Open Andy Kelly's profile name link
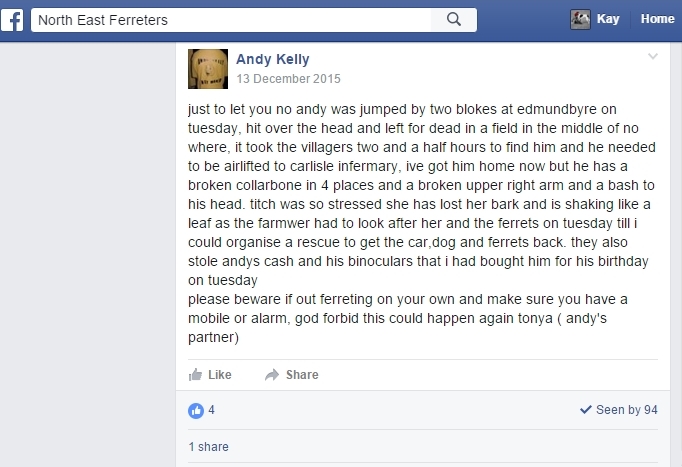This screenshot has width=682, height=467. coord(273,59)
